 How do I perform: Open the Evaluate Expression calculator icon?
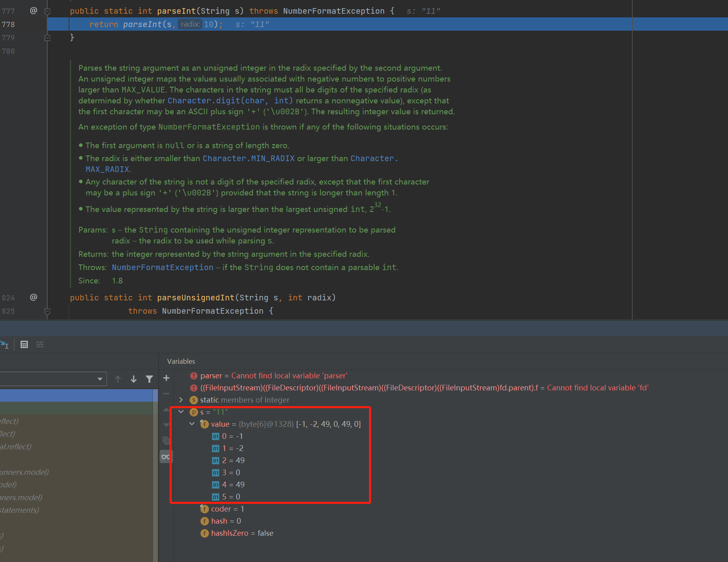point(24,344)
